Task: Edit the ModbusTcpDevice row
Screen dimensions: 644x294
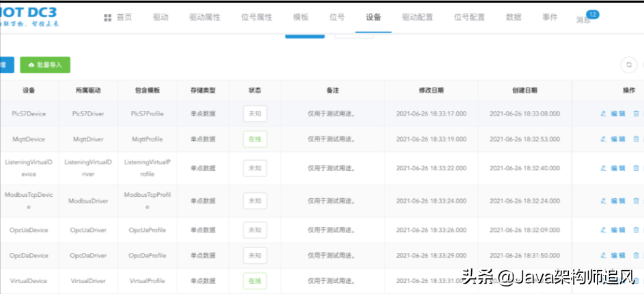Action: pyautogui.click(x=613, y=200)
